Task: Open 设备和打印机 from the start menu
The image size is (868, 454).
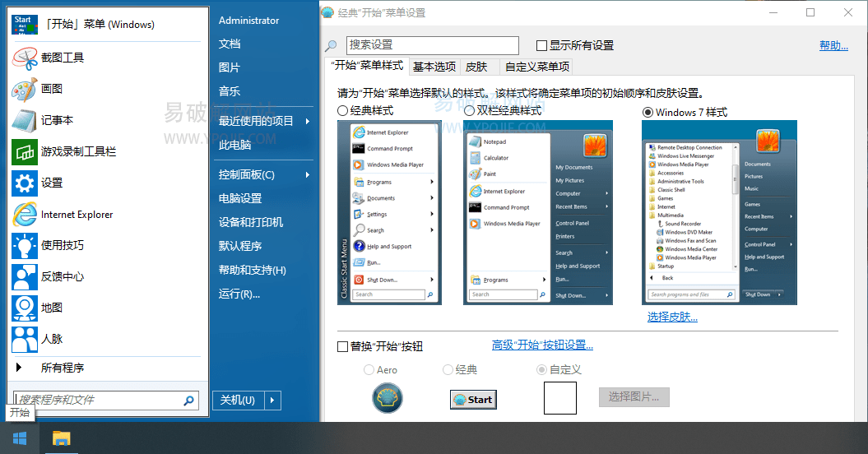Action: point(251,222)
